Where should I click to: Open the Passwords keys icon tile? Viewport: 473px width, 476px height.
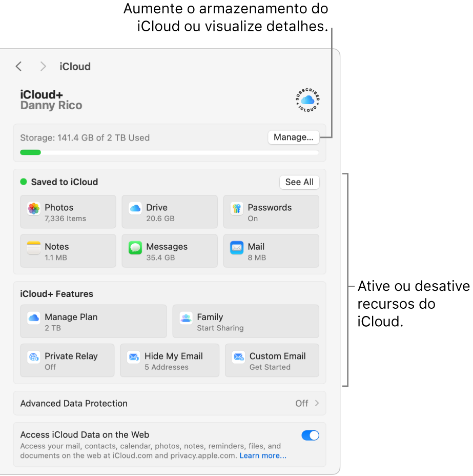point(237,209)
